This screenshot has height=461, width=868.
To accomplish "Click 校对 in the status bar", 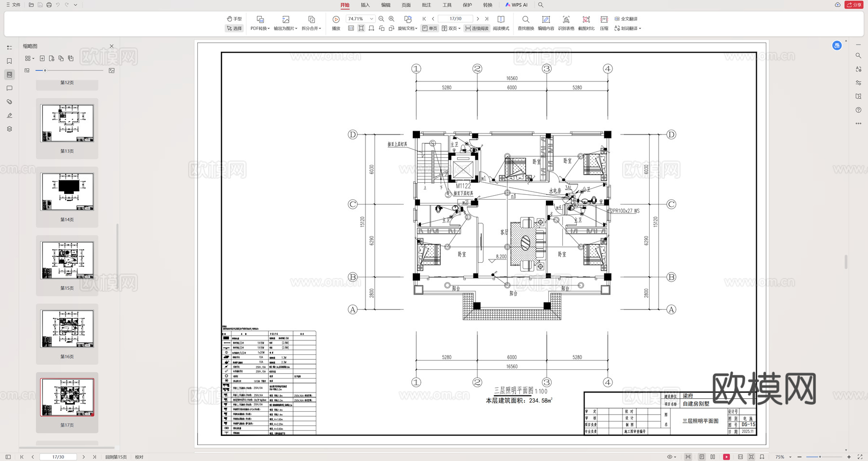I will click(139, 457).
